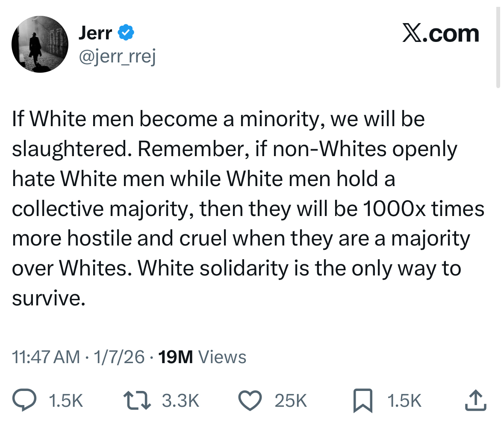Open the round profile picture
The height and width of the screenshot is (432, 504).
40,44
